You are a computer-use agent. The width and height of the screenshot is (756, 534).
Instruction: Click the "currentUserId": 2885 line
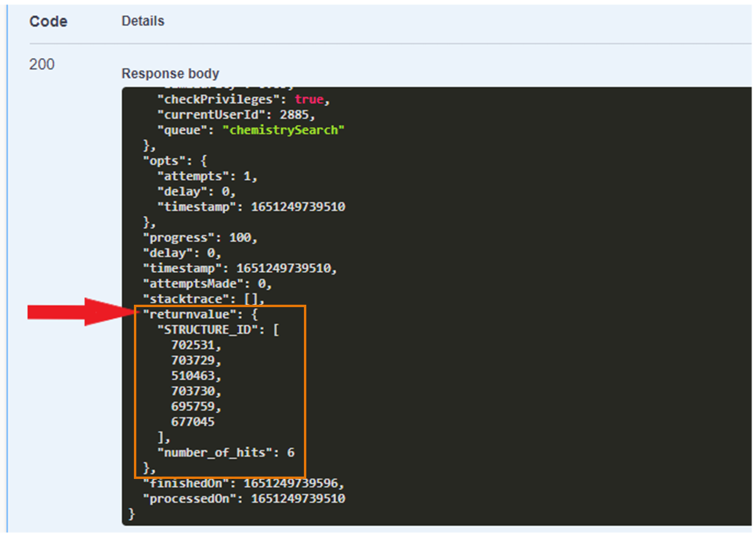tap(236, 114)
